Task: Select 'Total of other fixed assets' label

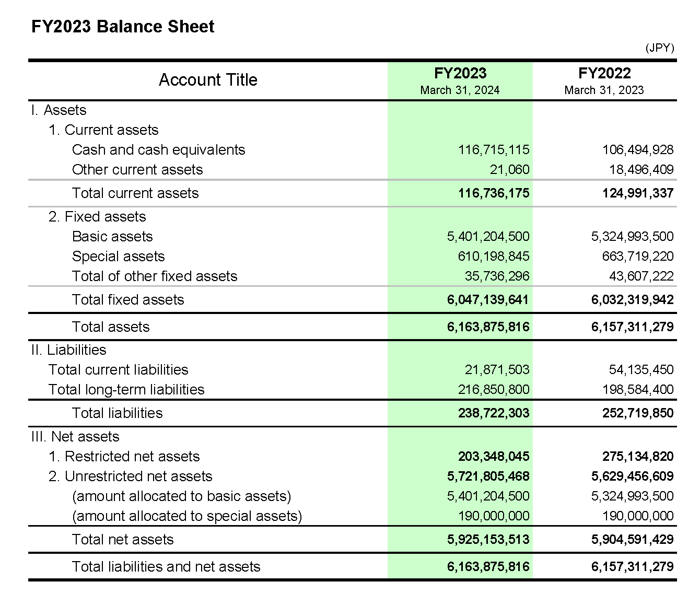Action: pos(155,276)
